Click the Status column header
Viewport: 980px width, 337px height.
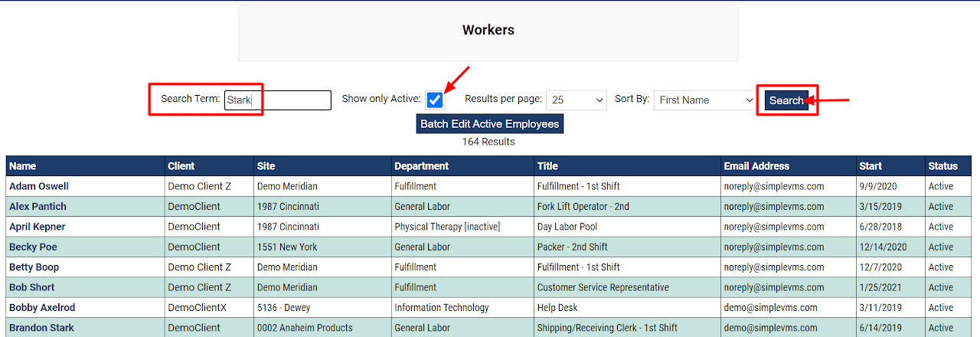tap(943, 166)
